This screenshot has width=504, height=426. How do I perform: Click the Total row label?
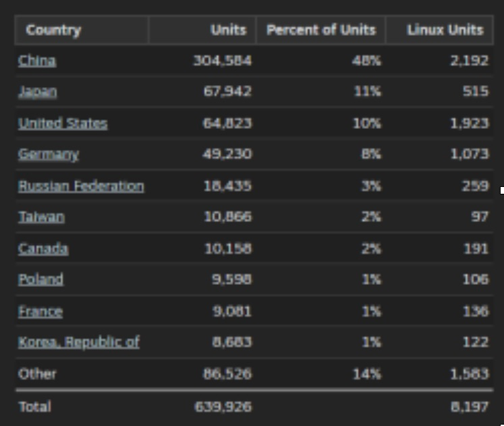34,407
